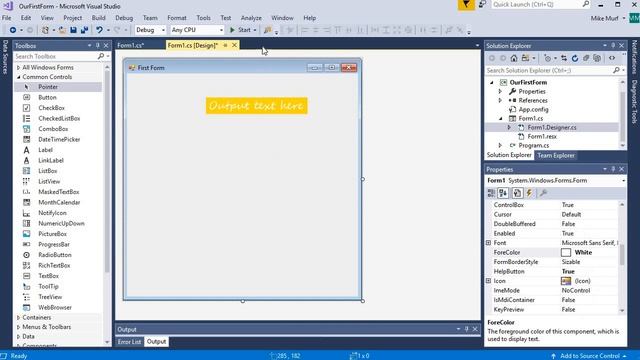This screenshot has width=640, height=360.
Task: Toggle auto-hide pin on Solution Explorer
Action: coord(613,46)
